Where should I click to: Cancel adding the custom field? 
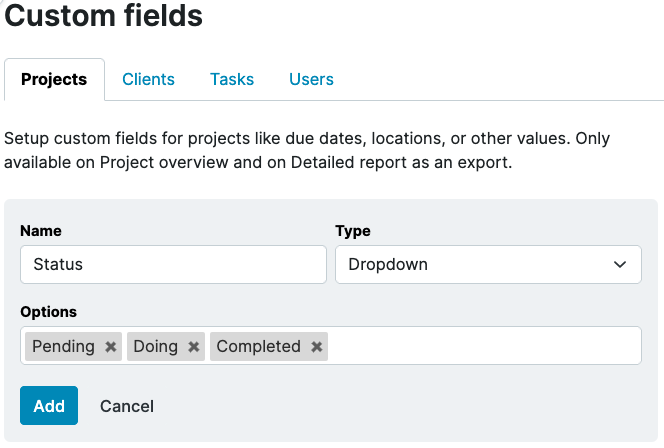click(127, 406)
